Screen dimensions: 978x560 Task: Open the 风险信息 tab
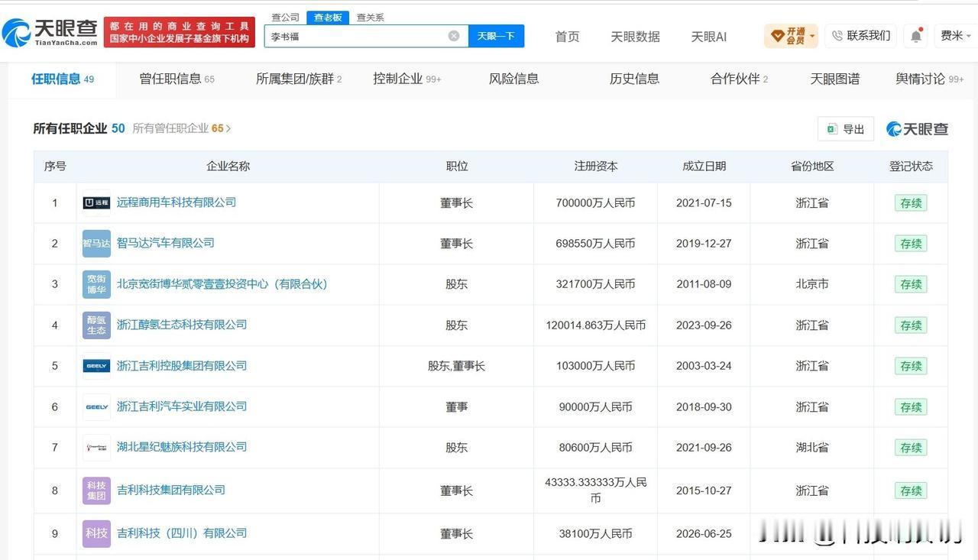[x=513, y=79]
